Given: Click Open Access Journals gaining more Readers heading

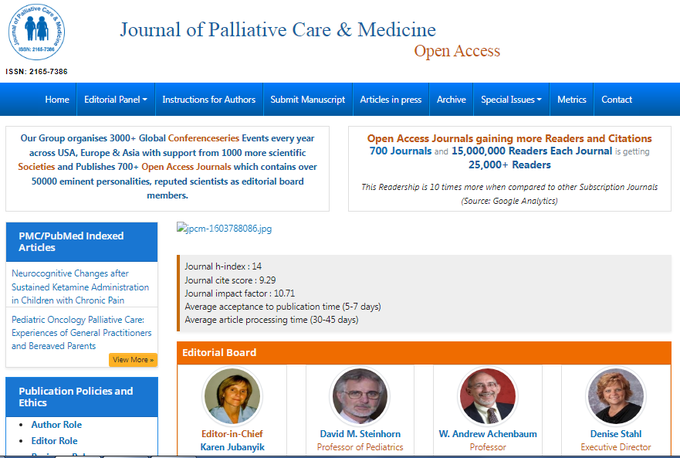Looking at the screenshot, I should [509, 138].
